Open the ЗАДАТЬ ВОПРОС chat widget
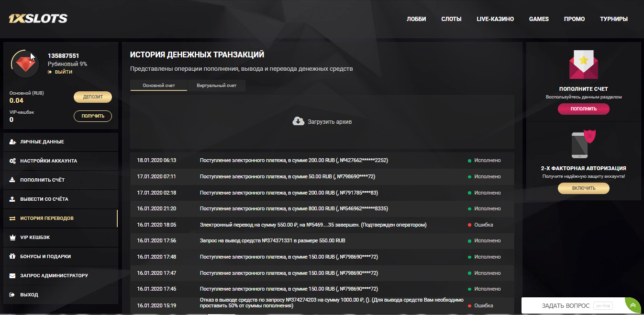Image resolution: width=644 pixels, height=315 pixels. [573, 305]
